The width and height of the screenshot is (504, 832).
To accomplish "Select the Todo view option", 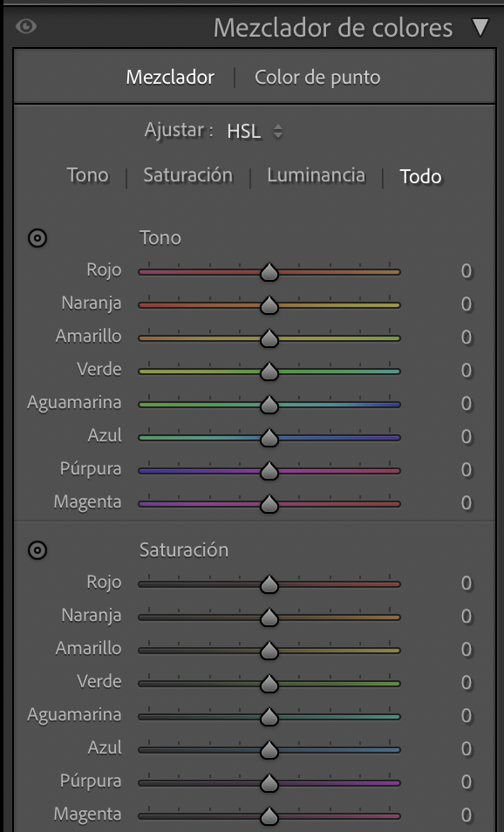I will [420, 177].
